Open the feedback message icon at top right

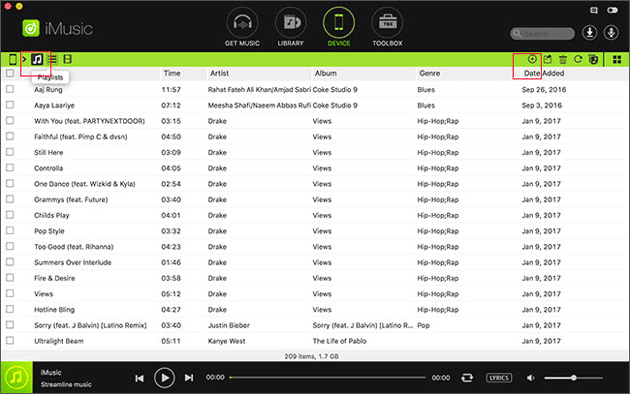click(594, 10)
